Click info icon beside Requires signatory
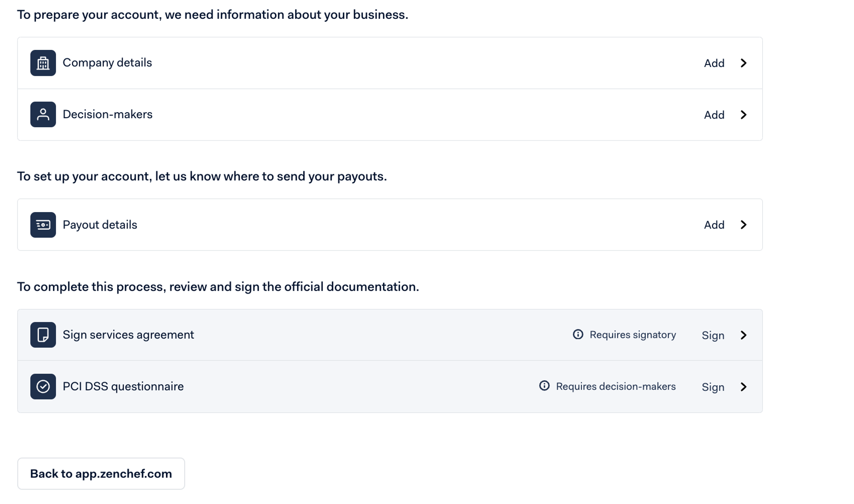Viewport: 854px width, 504px height. (x=578, y=335)
